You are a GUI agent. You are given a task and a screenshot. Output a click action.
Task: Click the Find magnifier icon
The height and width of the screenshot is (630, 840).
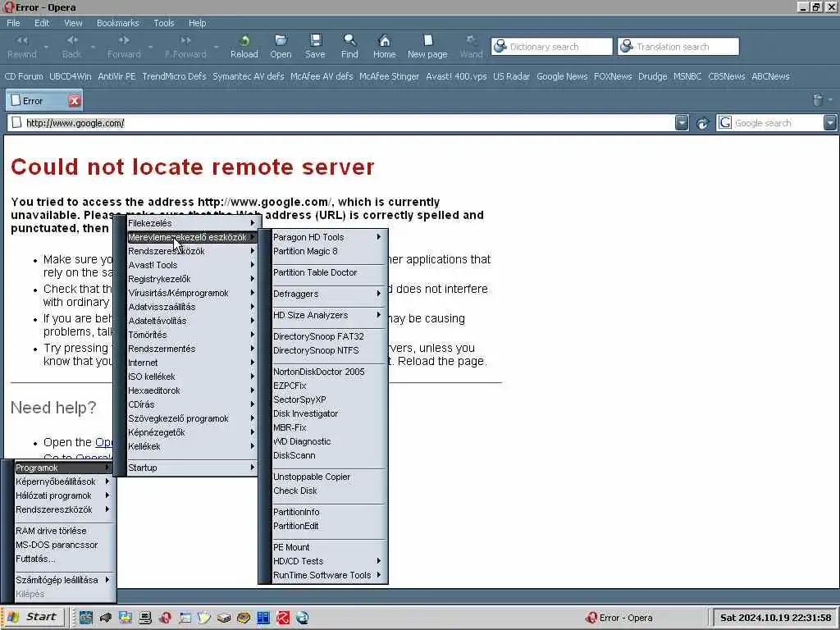click(349, 41)
